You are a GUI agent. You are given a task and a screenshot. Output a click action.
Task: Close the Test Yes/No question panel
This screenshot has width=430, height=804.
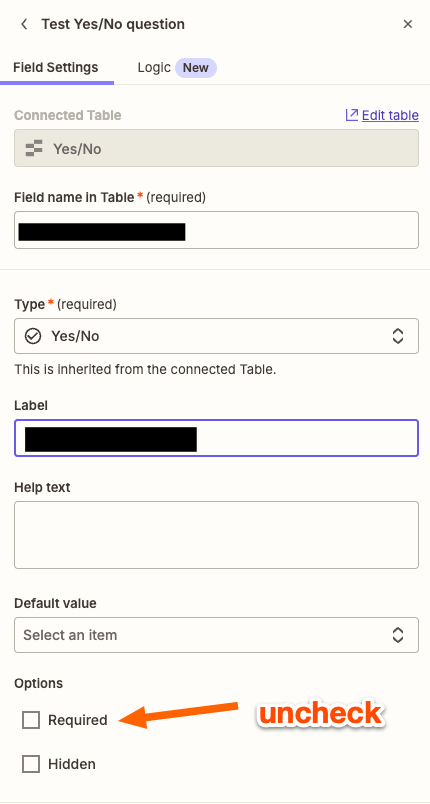click(408, 24)
